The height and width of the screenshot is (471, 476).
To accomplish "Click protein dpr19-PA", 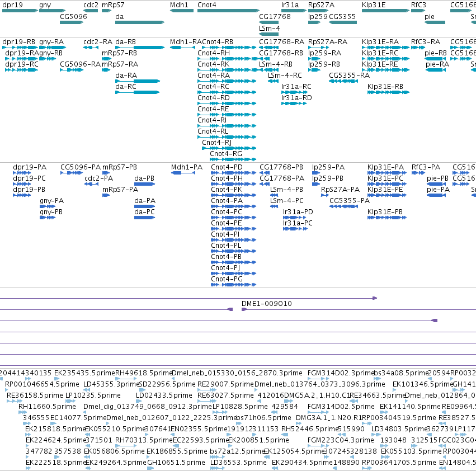I will pos(22,173).
